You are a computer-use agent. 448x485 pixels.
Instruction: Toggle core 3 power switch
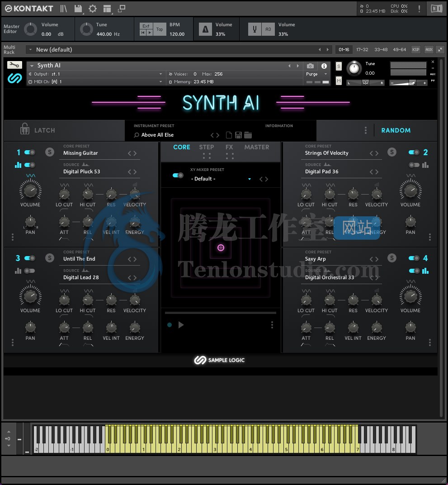30,258
